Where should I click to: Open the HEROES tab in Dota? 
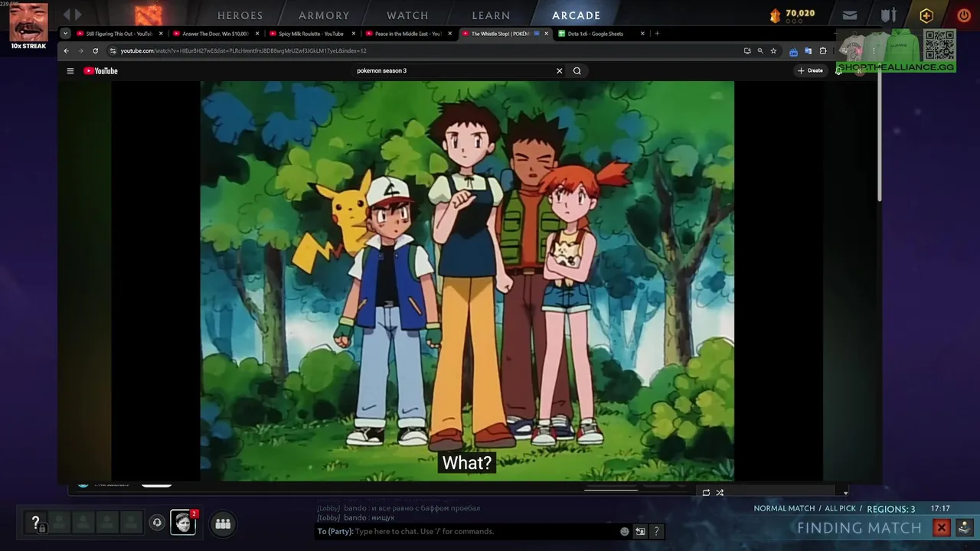[240, 15]
